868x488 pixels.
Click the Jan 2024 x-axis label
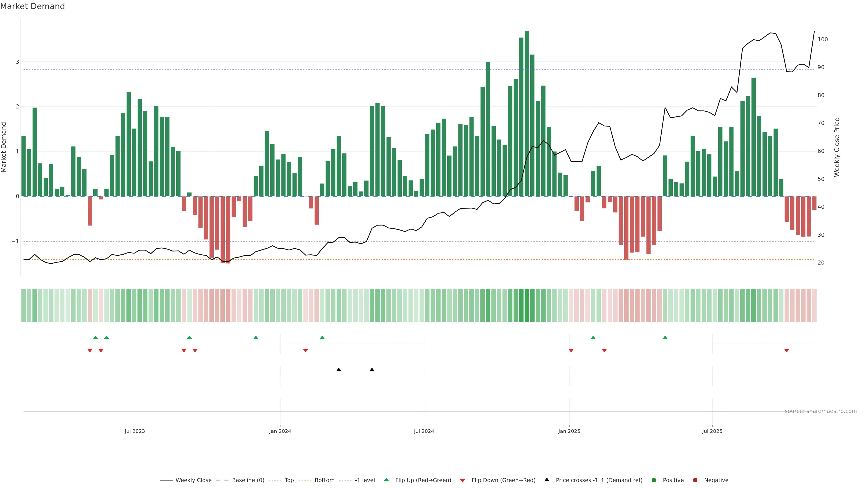pyautogui.click(x=280, y=431)
